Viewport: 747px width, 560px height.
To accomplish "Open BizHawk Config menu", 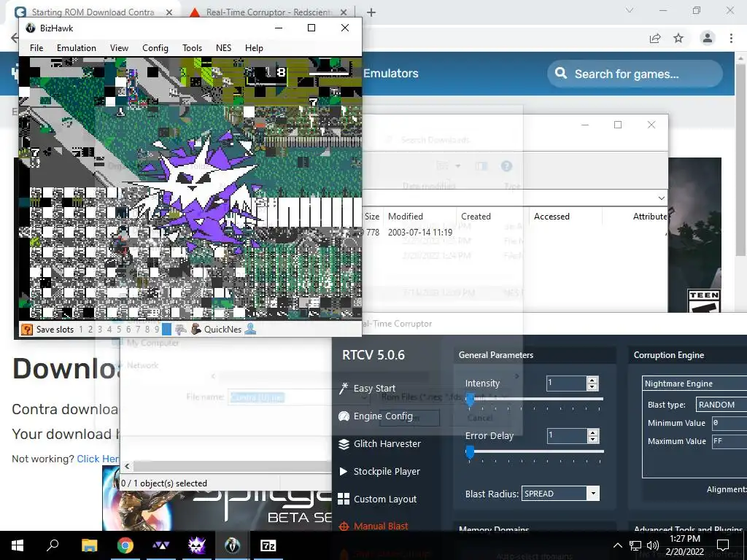I will 155,47.
